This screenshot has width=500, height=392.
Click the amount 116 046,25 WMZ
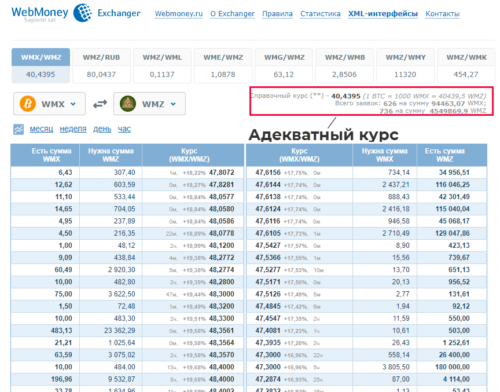[453, 185]
